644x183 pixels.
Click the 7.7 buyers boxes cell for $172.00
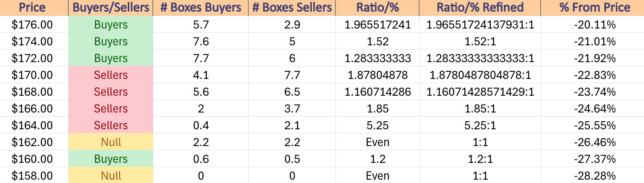click(x=201, y=58)
